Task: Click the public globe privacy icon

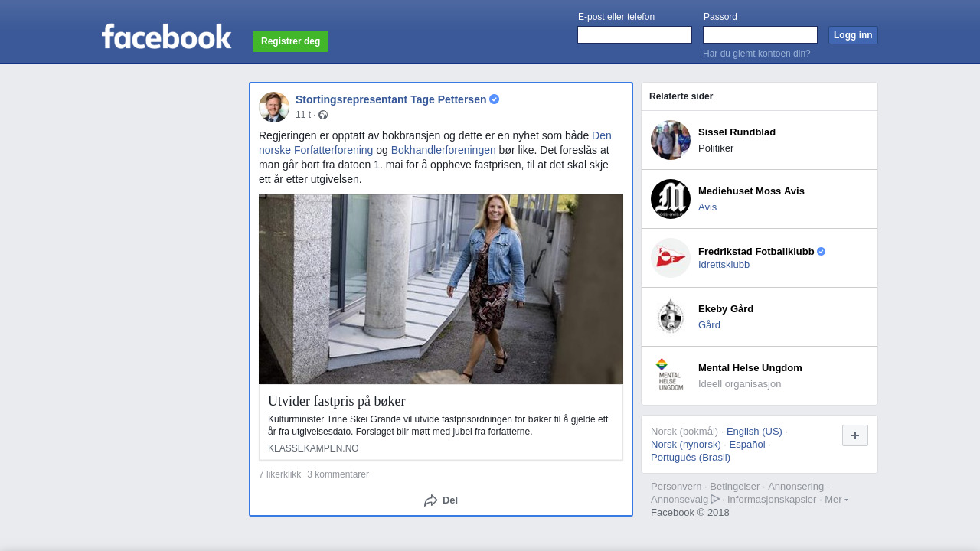Action: tap(323, 115)
